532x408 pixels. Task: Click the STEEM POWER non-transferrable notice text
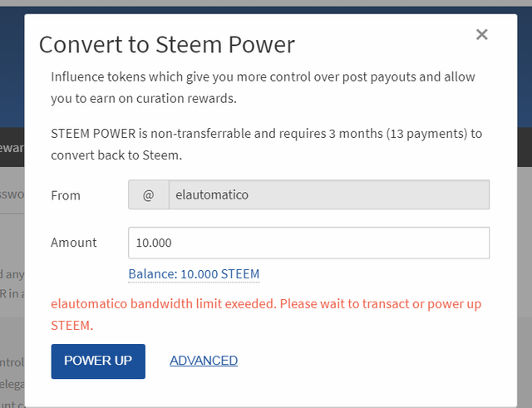[x=266, y=144]
